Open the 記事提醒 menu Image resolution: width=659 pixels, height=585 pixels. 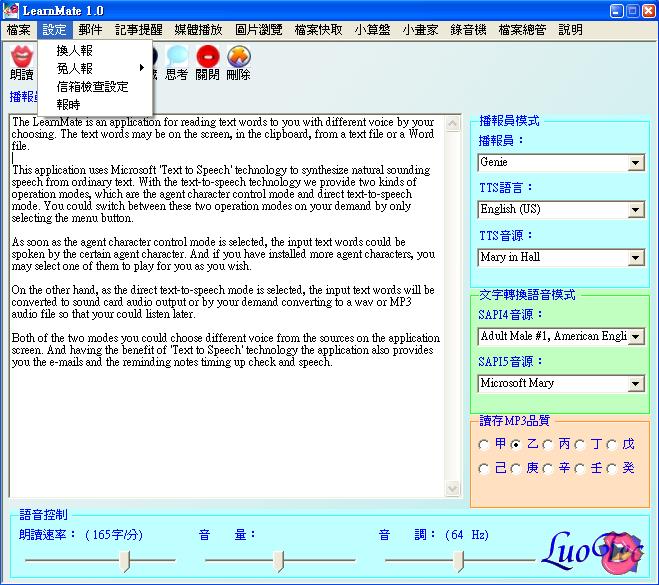(x=139, y=30)
